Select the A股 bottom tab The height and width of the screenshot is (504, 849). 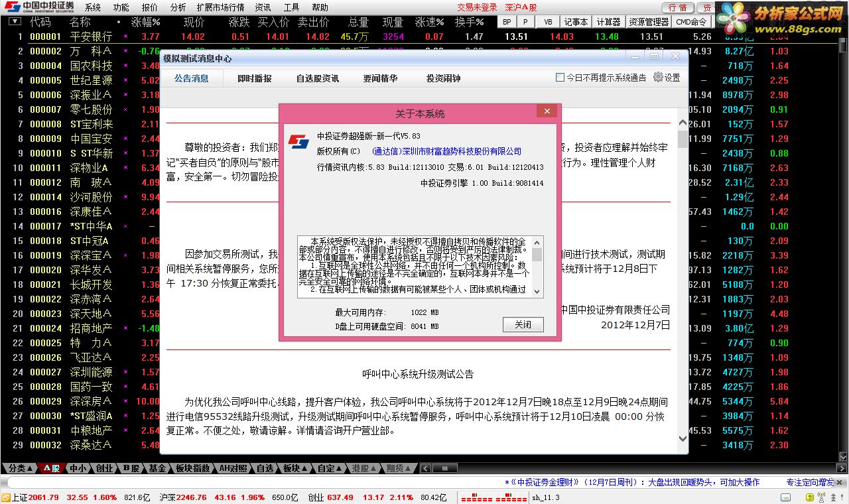click(x=52, y=468)
